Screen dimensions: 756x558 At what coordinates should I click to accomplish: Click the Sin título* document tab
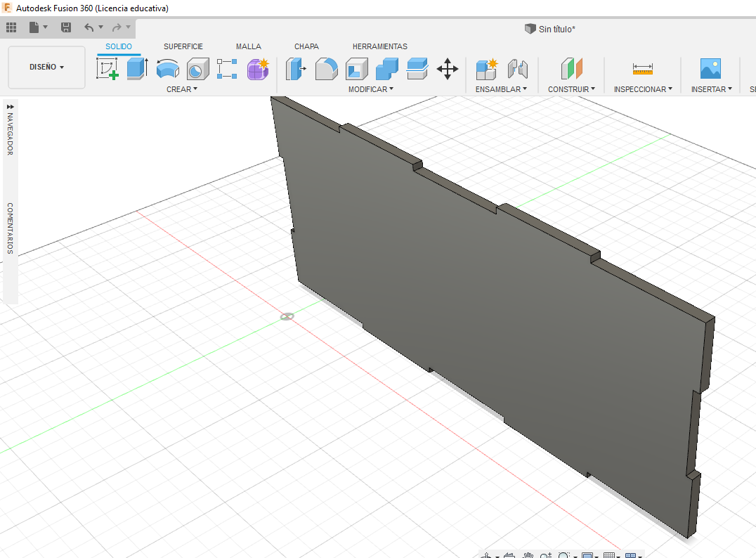550,29
